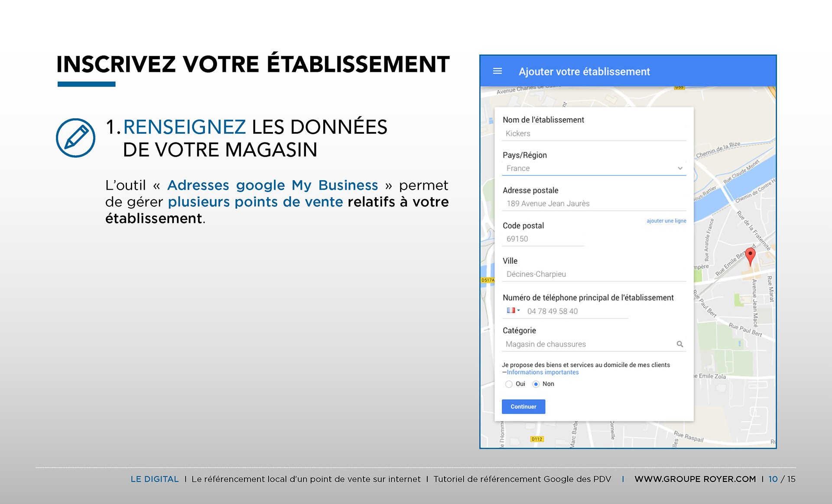Click the French flag phone prefix icon
The height and width of the screenshot is (504, 832).
511,310
